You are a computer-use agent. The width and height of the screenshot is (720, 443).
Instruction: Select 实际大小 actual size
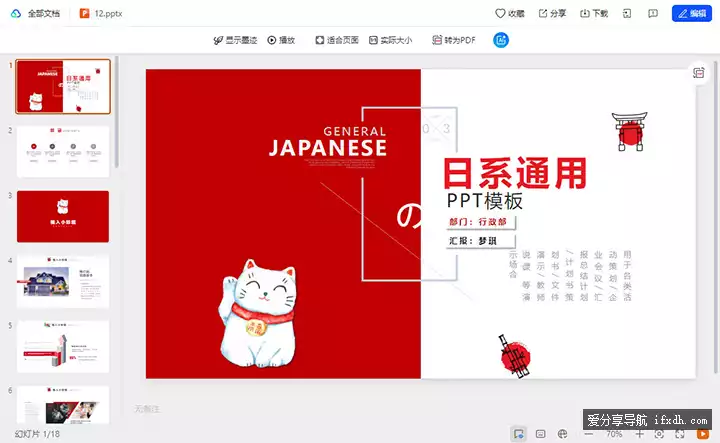pos(390,40)
